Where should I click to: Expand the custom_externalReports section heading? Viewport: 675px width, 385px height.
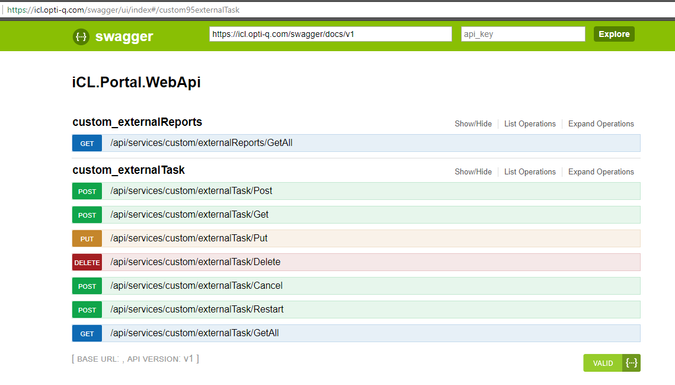[x=137, y=122]
